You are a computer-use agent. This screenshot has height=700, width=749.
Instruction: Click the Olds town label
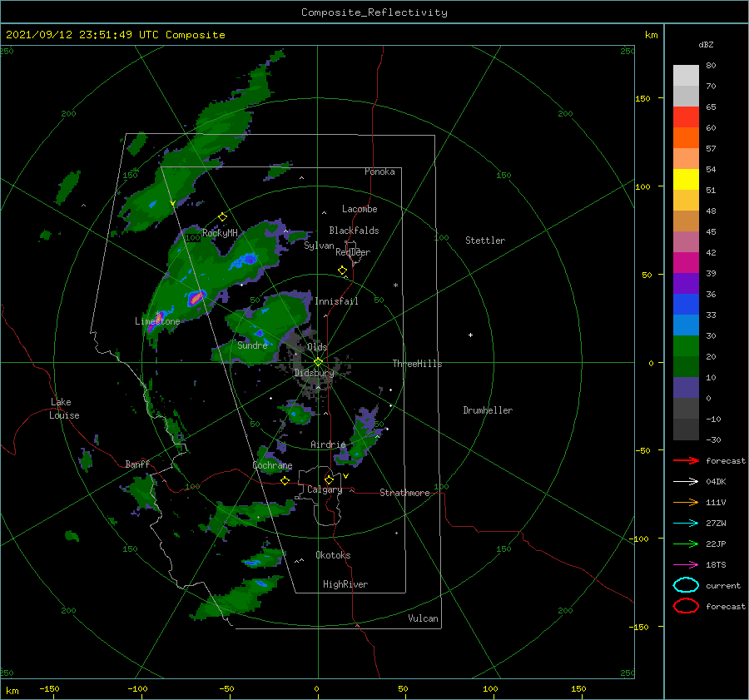click(317, 347)
